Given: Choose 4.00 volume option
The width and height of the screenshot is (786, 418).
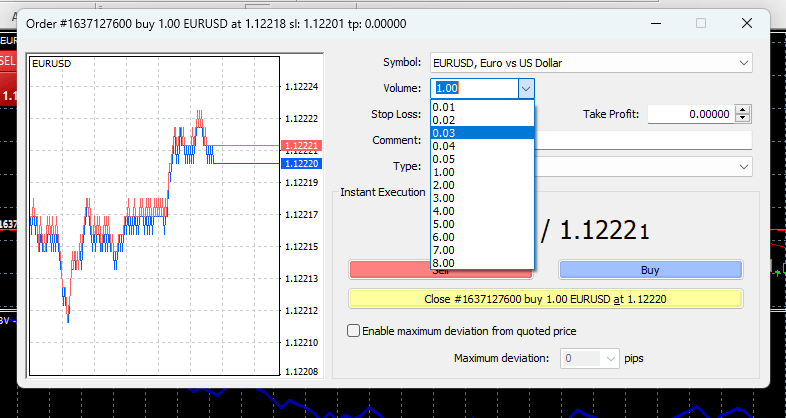Looking at the screenshot, I should coord(482,211).
